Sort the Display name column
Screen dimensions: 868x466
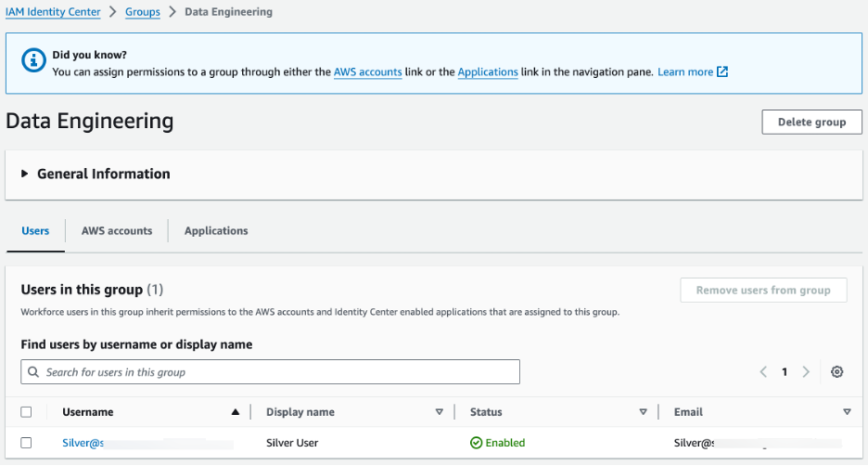click(x=440, y=412)
